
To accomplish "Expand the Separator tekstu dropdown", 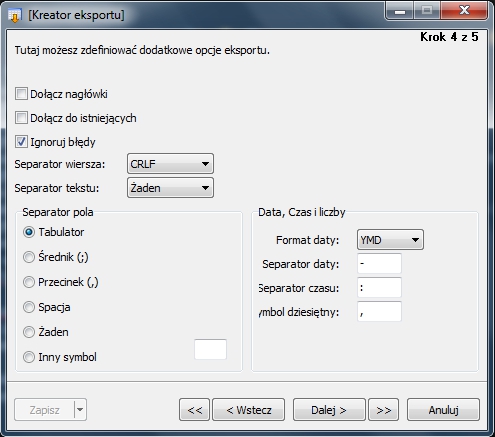I will [x=170, y=188].
